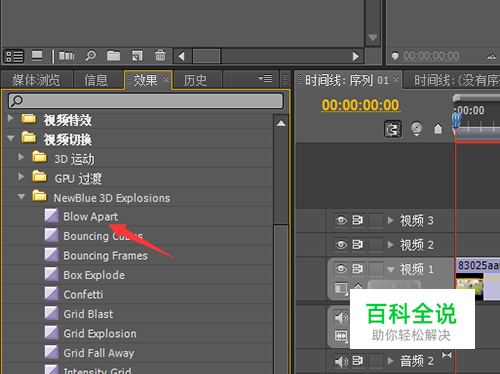500x374 pixels.
Task: Toggle visibility eye for 视频 1
Action: [x=341, y=269]
